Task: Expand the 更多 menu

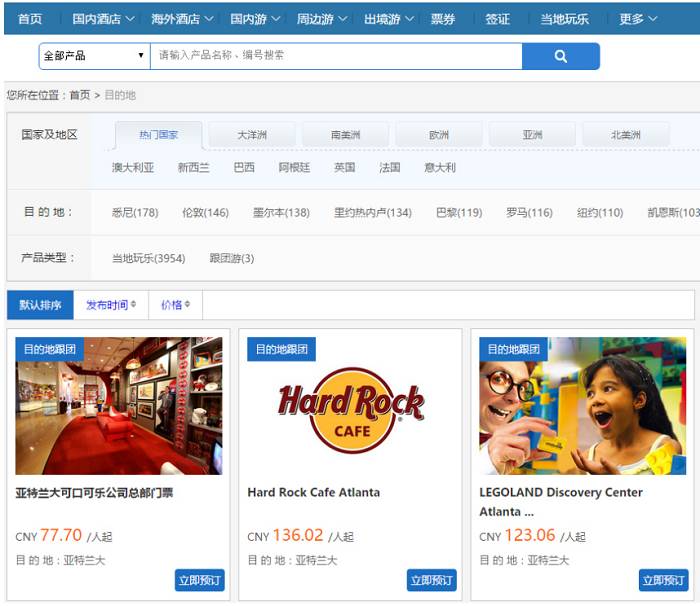Action: [638, 19]
